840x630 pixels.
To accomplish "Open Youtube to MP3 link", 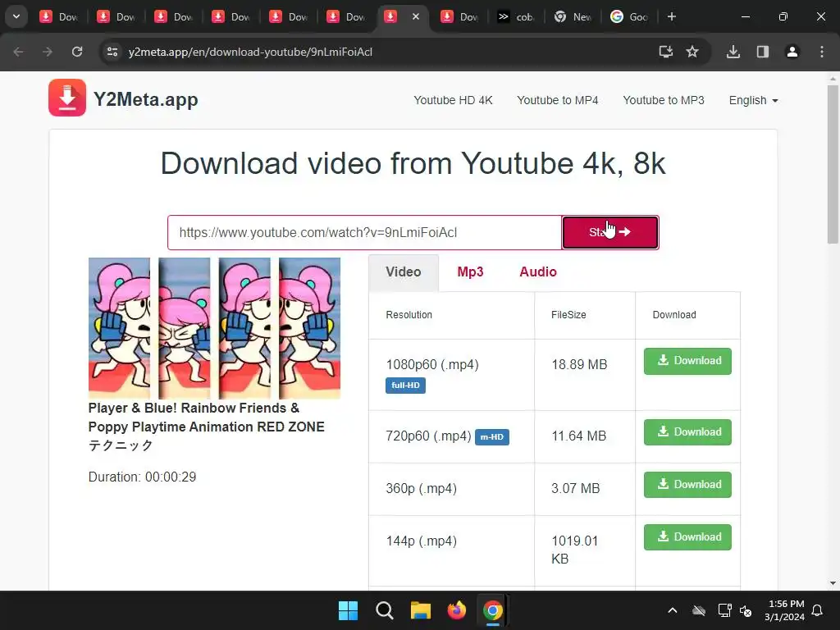I will tap(663, 100).
